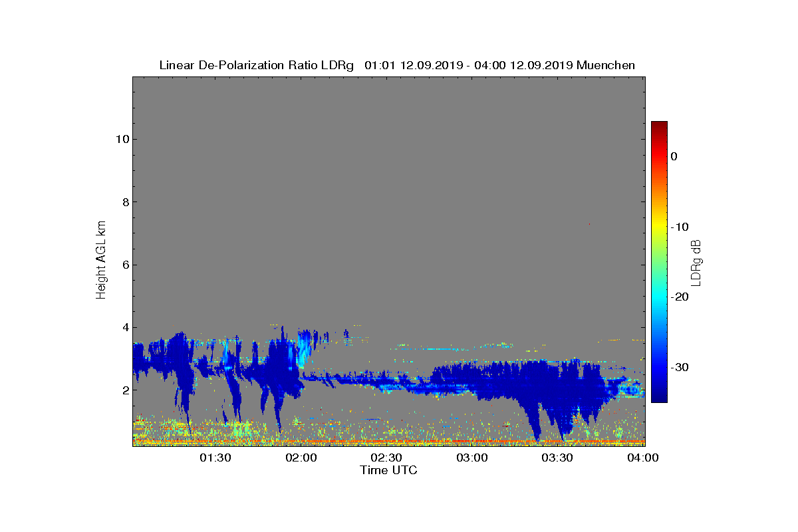
Task: Click the colorbar -20 label
Action: 679,297
